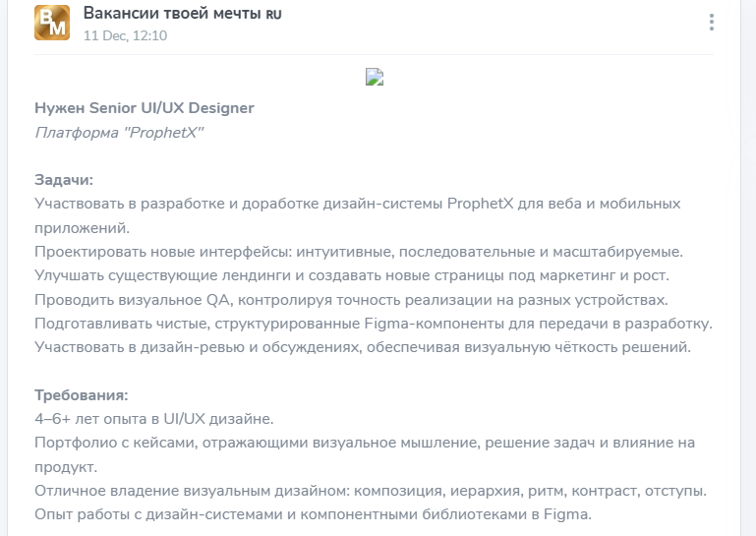Click the RU language badge
756x536 pixels.
click(273, 15)
